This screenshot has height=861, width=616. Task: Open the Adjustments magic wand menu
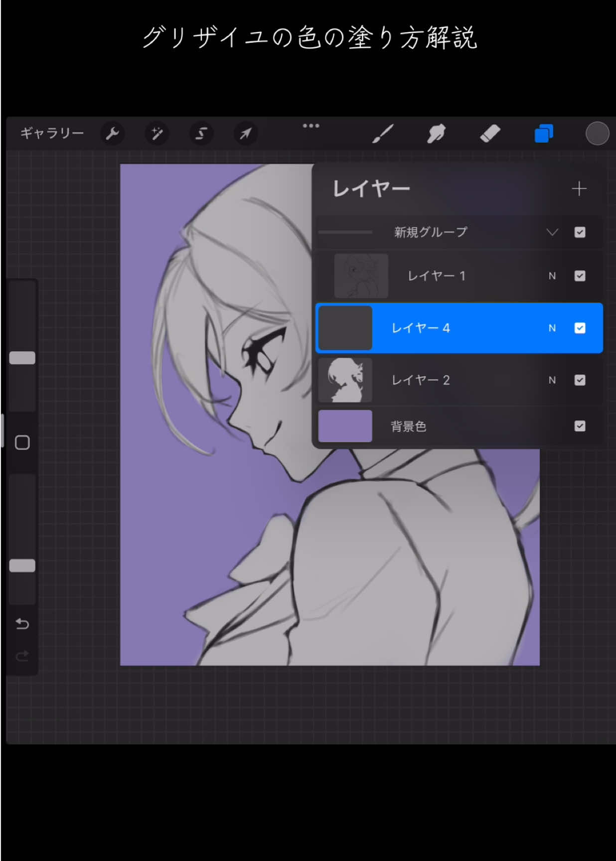pyautogui.click(x=156, y=134)
